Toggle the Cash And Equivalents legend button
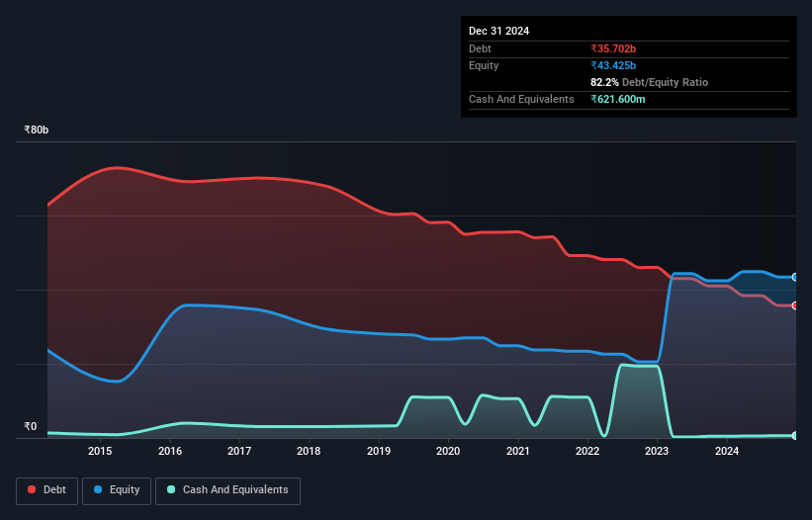The height and width of the screenshot is (520, 812). [227, 490]
